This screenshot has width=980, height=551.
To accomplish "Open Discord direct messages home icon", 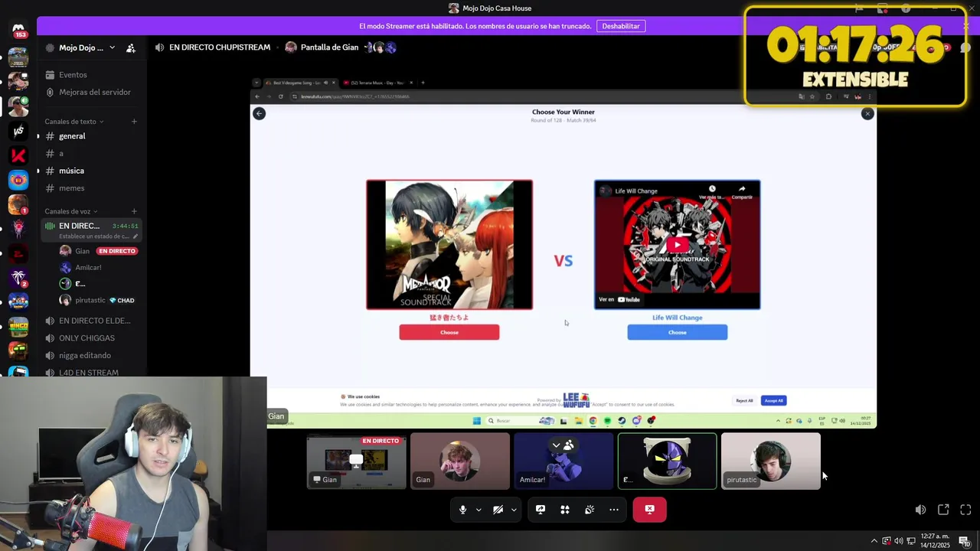I will 18,29.
